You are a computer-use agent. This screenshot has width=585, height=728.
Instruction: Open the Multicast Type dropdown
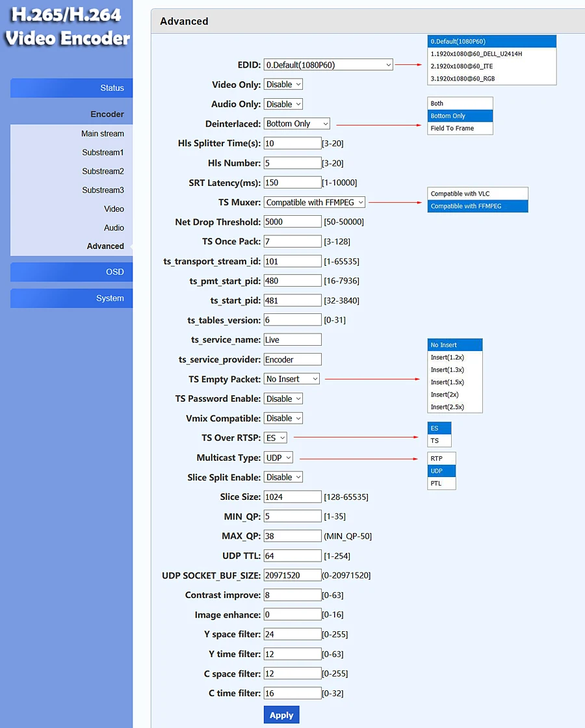(278, 458)
